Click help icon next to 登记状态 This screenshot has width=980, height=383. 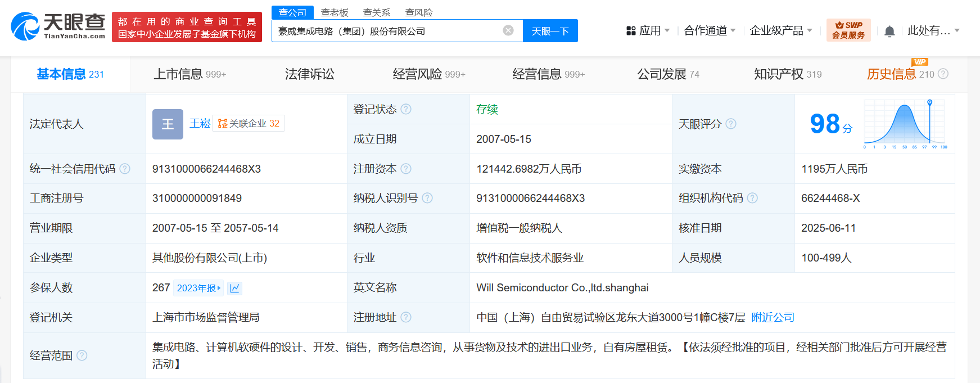click(x=406, y=109)
